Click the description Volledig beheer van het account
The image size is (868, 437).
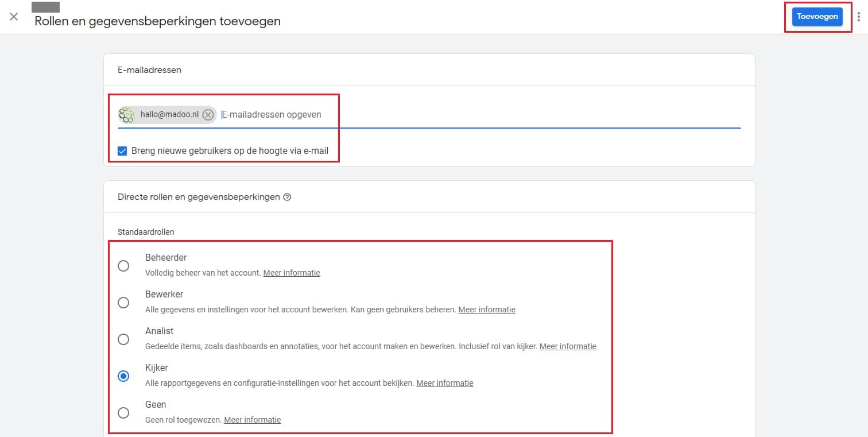tap(203, 273)
